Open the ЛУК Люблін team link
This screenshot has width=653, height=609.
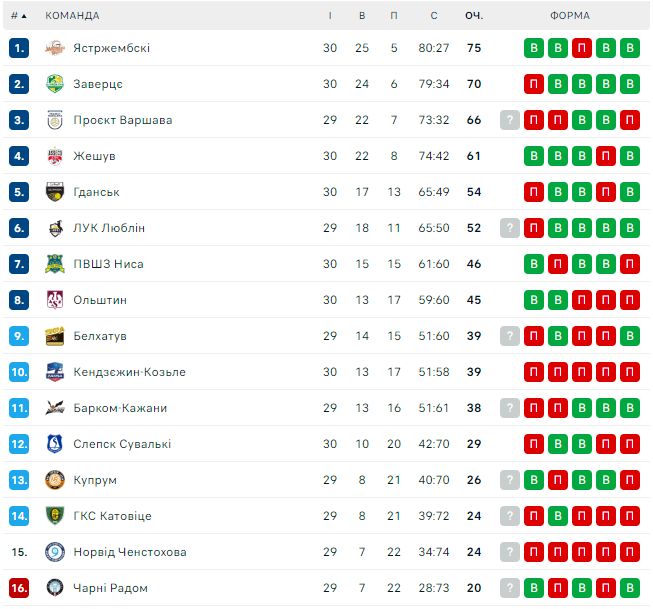click(x=109, y=228)
